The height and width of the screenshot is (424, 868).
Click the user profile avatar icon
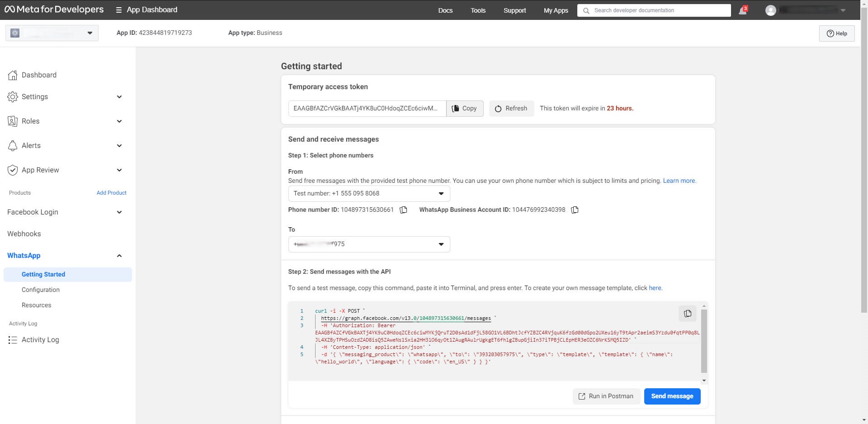(x=770, y=10)
